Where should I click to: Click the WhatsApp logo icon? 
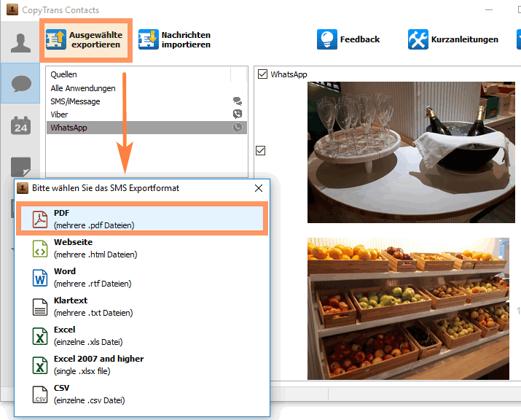click(238, 128)
